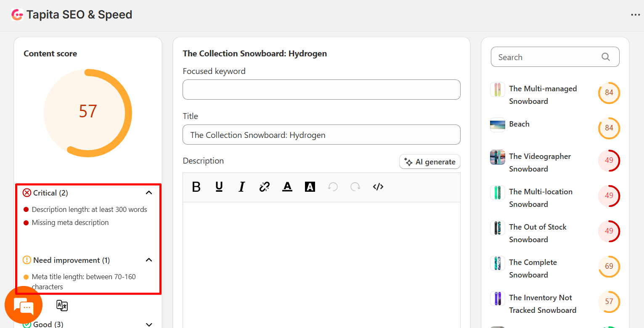
Task: Open the redo icon in the editor
Action: (x=355, y=187)
